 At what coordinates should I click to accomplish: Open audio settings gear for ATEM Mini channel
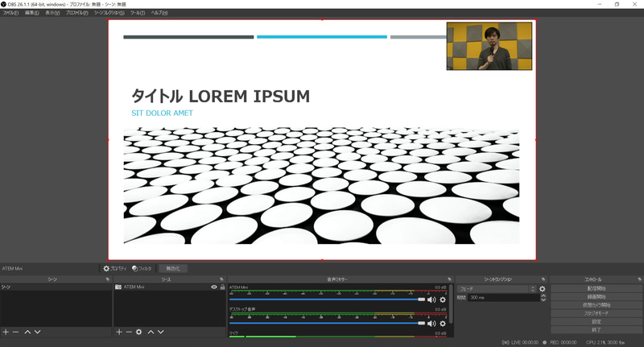click(443, 299)
